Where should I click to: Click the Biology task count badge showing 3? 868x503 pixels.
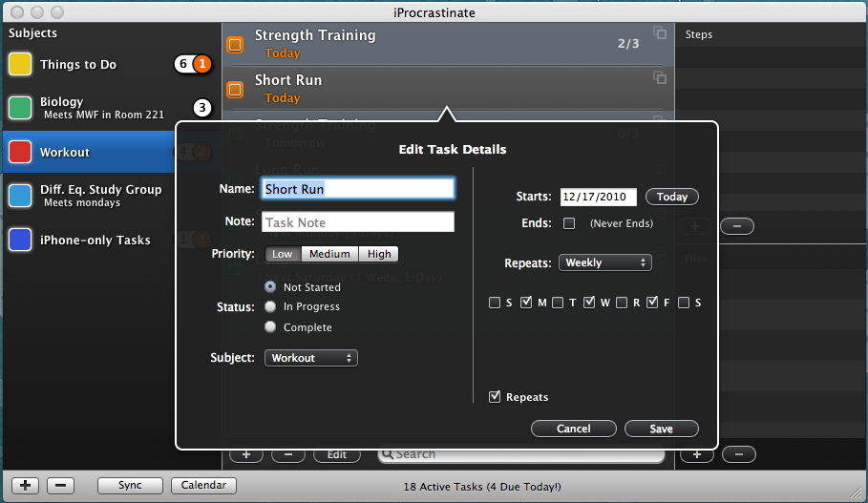coord(202,107)
